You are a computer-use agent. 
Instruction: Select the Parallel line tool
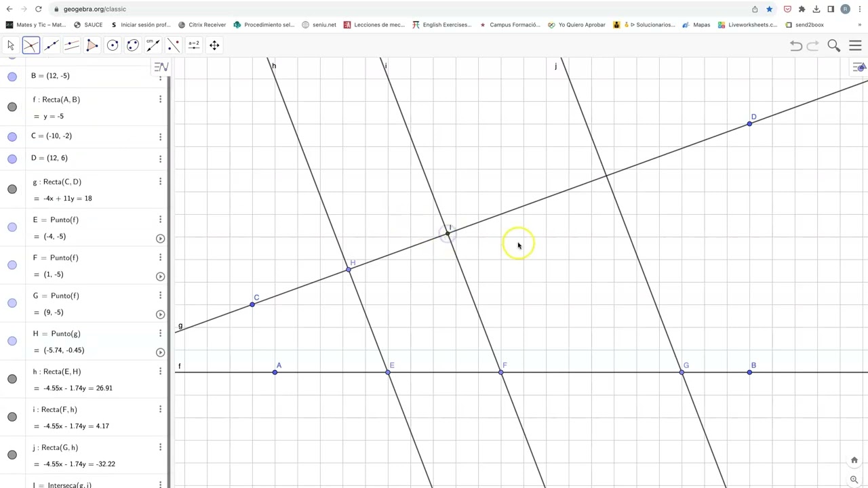click(72, 45)
